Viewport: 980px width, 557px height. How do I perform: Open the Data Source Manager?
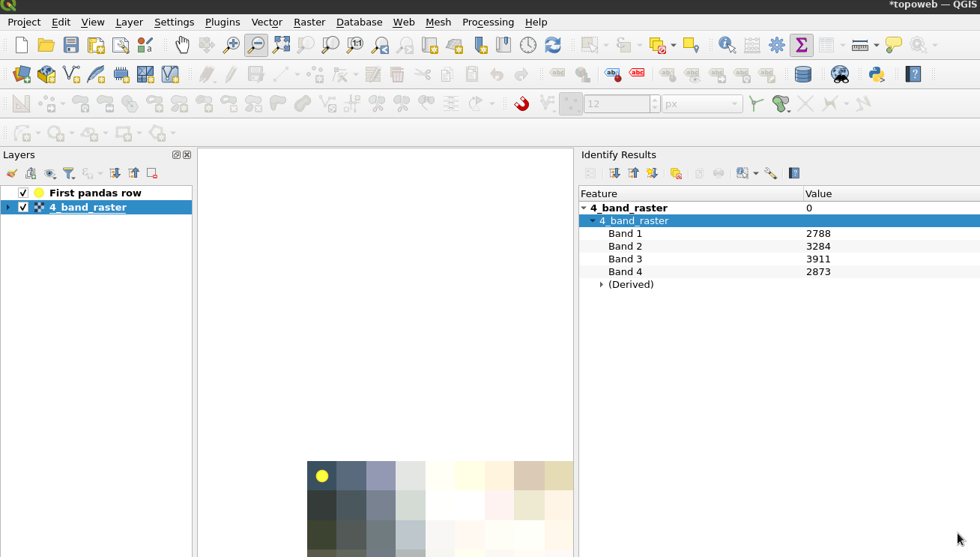(x=22, y=74)
